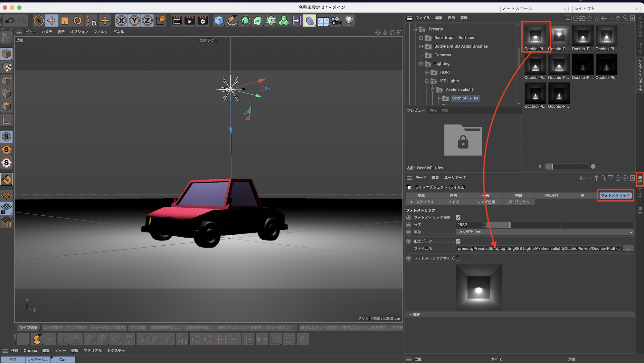
Task: Open the 単位 カンデラ (cd) dropdown
Action: (x=545, y=232)
